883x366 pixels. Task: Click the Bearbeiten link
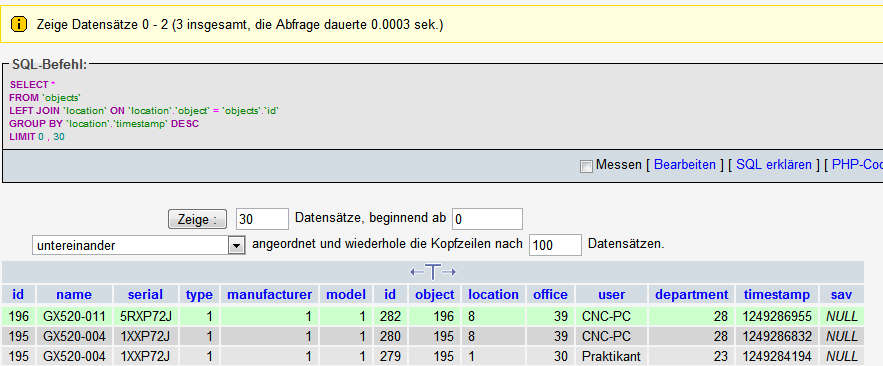pos(684,164)
